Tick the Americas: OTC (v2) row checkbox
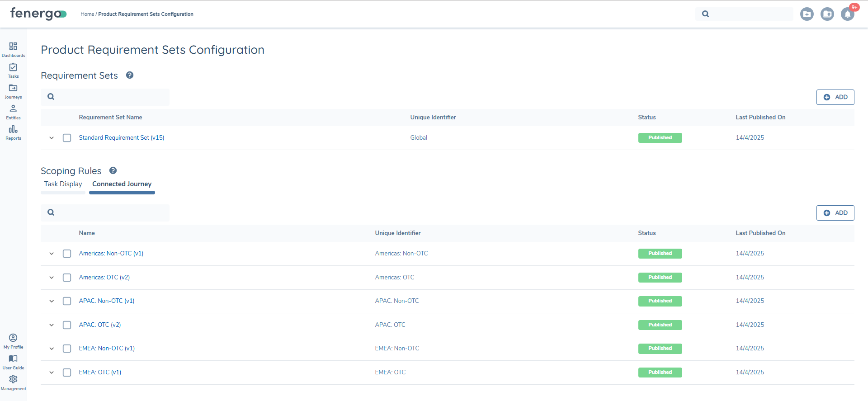Viewport: 868px width, 401px height. point(67,278)
